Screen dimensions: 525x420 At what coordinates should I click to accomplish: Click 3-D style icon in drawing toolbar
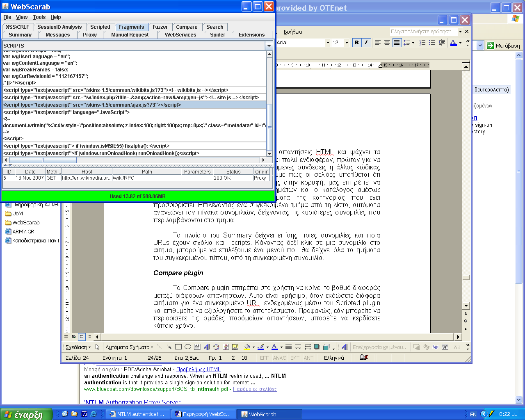pyautogui.click(x=326, y=347)
